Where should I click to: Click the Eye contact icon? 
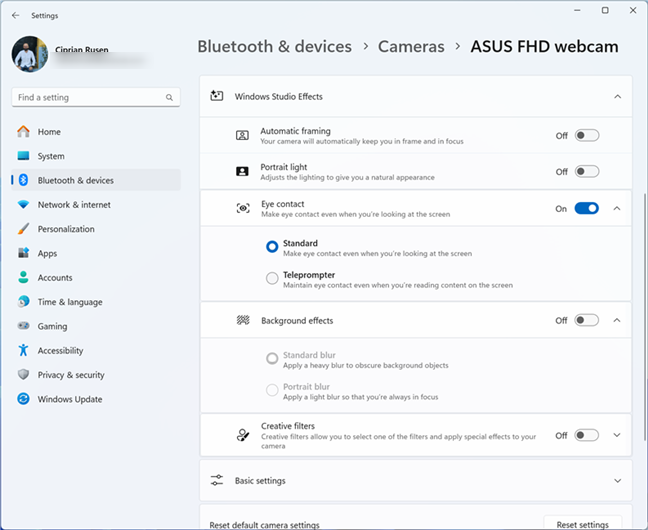[x=243, y=208]
